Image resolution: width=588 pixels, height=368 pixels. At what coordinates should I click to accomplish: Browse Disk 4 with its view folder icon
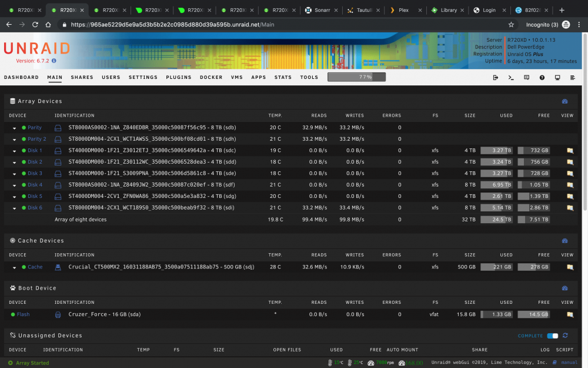point(570,185)
